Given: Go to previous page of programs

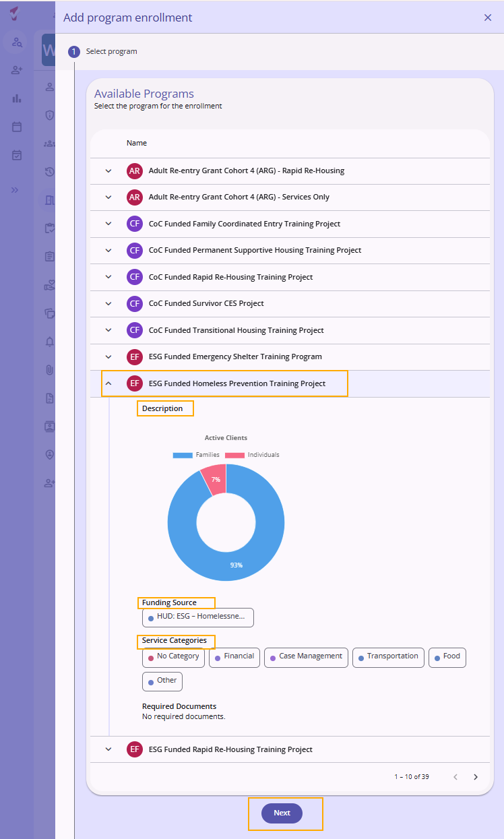Looking at the screenshot, I should pyautogui.click(x=455, y=777).
